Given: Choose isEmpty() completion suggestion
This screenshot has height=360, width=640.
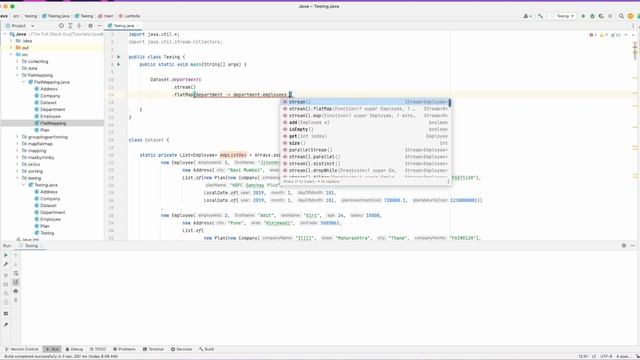Looking at the screenshot, I should click(x=365, y=129).
